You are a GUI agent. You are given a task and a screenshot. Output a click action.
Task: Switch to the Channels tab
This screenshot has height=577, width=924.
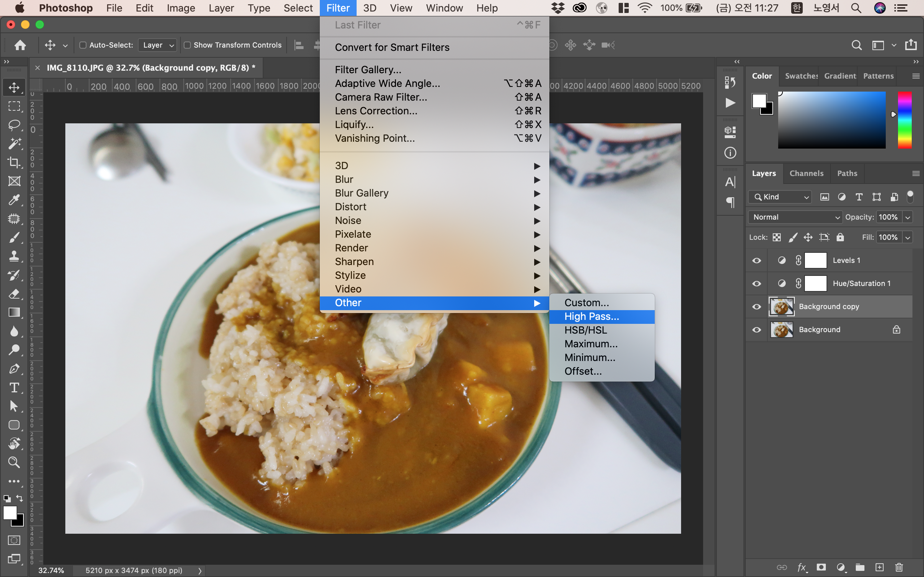[806, 173]
